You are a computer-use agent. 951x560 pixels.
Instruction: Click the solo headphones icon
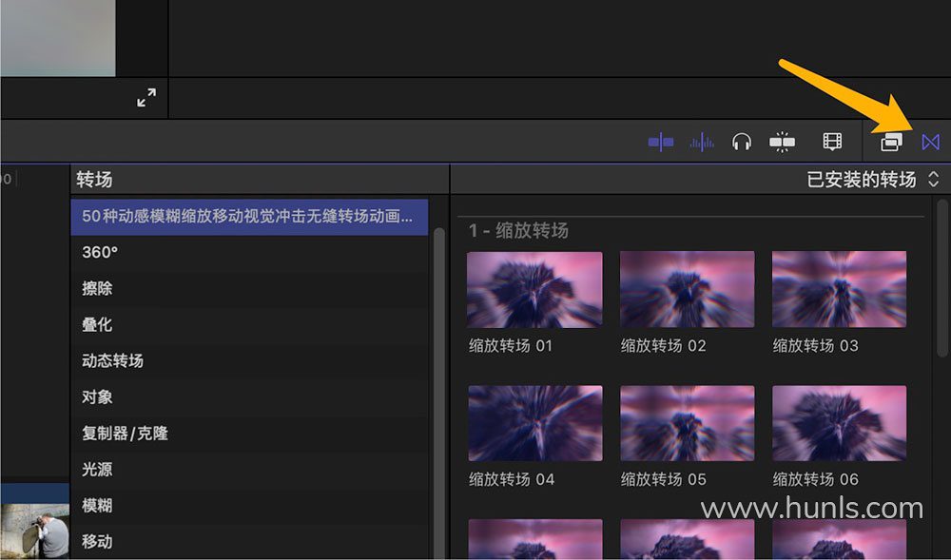741,143
